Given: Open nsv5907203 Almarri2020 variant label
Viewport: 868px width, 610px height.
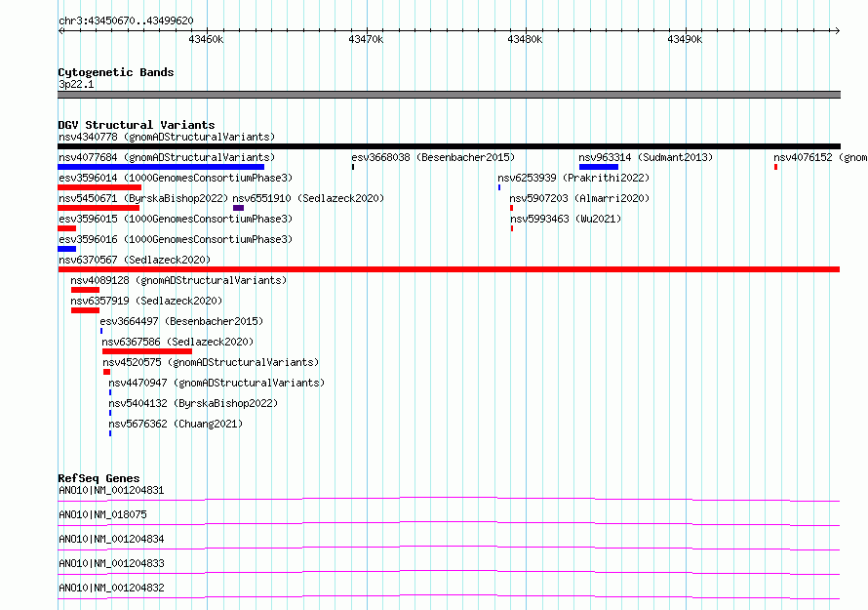Looking at the screenshot, I should coord(579,198).
